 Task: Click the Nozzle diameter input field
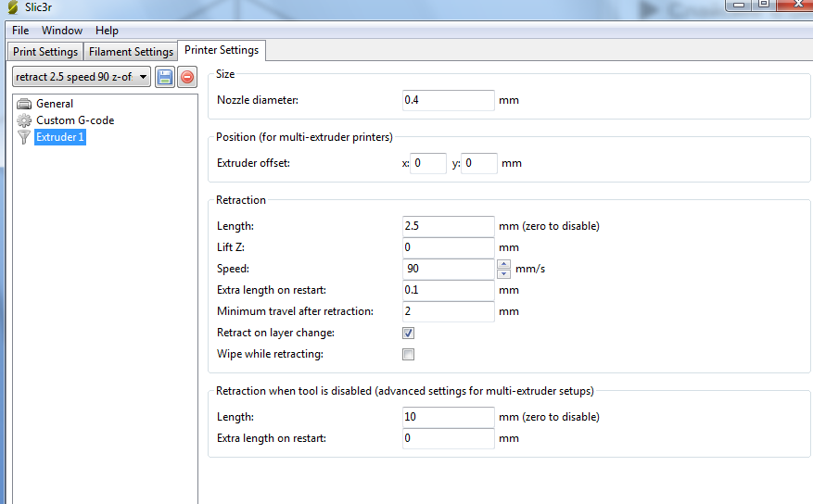[x=448, y=100]
